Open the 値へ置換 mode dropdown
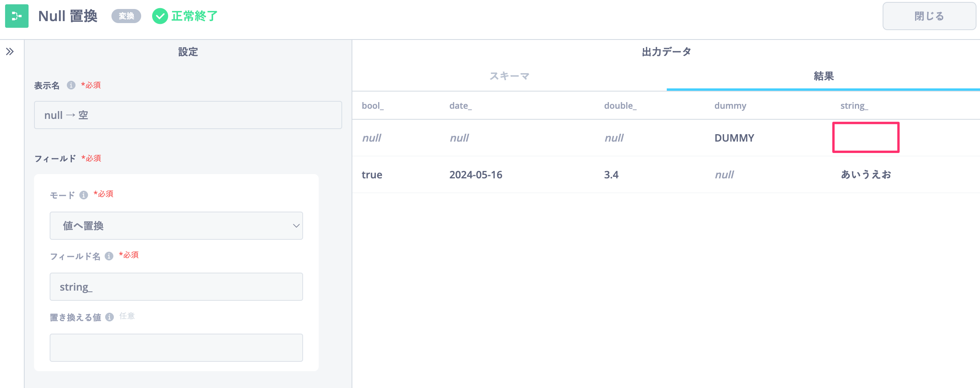The image size is (980, 388). (x=176, y=226)
